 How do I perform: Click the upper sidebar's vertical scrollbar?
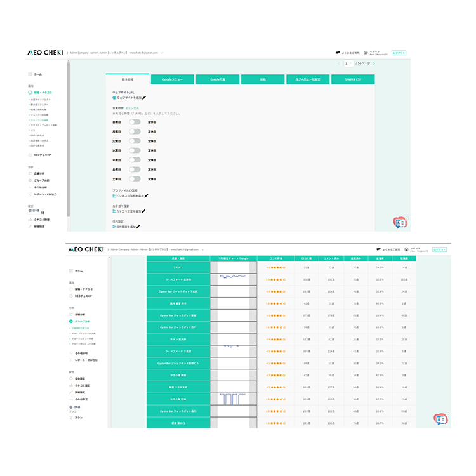click(69, 139)
